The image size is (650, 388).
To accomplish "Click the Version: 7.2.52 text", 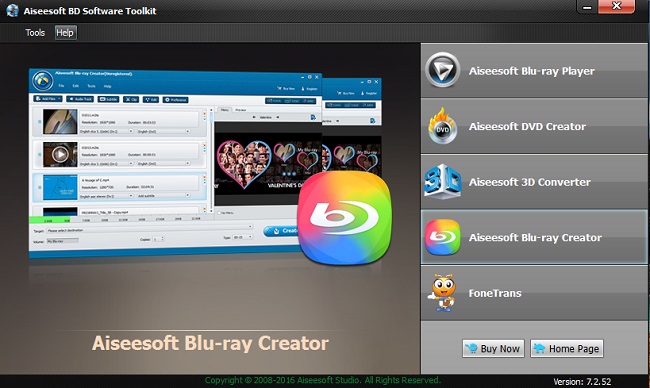I will 582,381.
